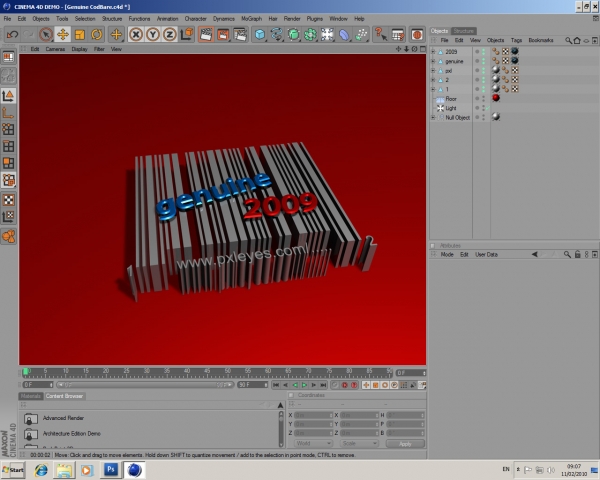Toggle visibility dots for 2009 object
Screen dimensions: 600x480
(x=483, y=51)
